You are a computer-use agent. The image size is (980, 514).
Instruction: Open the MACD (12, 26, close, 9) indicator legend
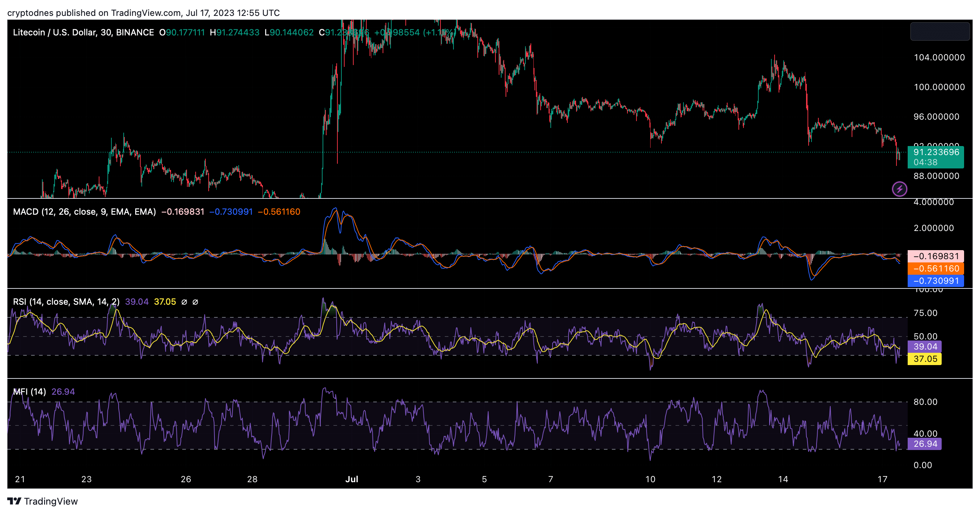(84, 212)
